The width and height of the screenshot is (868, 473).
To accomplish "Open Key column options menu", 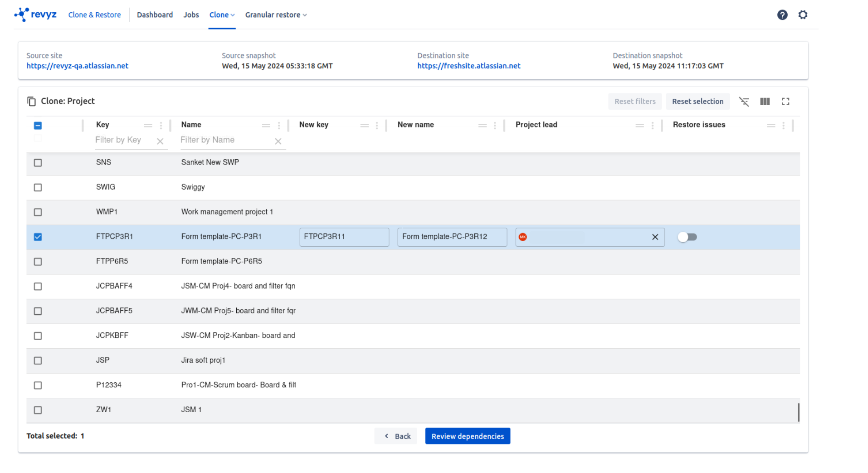I will [161, 126].
